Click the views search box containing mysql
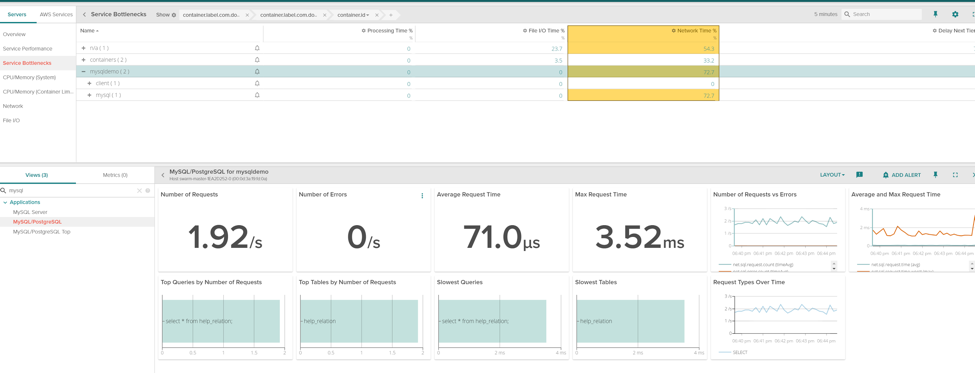Screen dimensions: 975x373 [x=70, y=190]
